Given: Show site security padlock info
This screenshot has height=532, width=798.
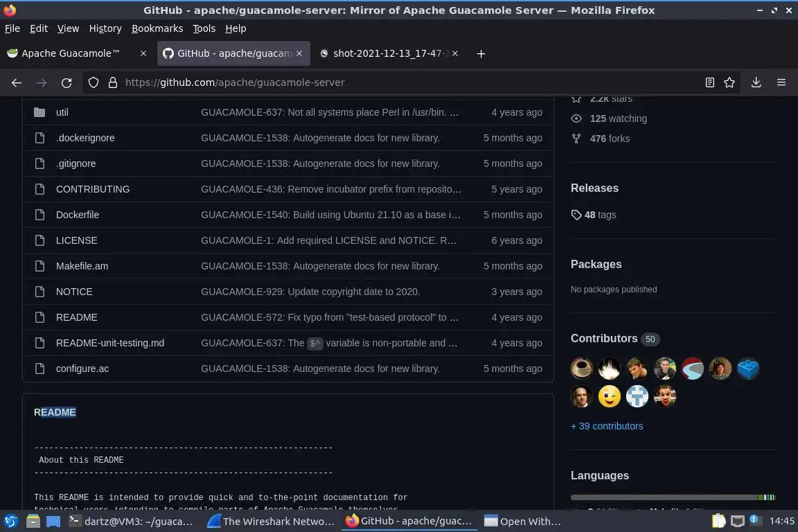Looking at the screenshot, I should pyautogui.click(x=113, y=82).
